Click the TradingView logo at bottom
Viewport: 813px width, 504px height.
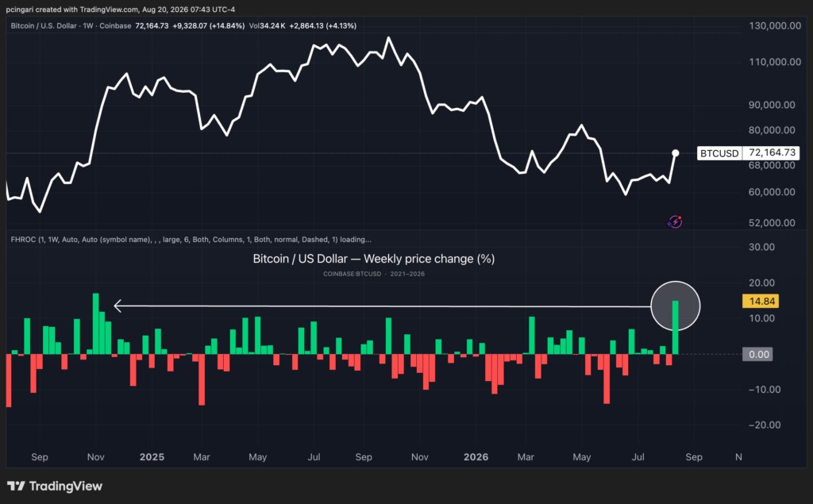pyautogui.click(x=55, y=486)
